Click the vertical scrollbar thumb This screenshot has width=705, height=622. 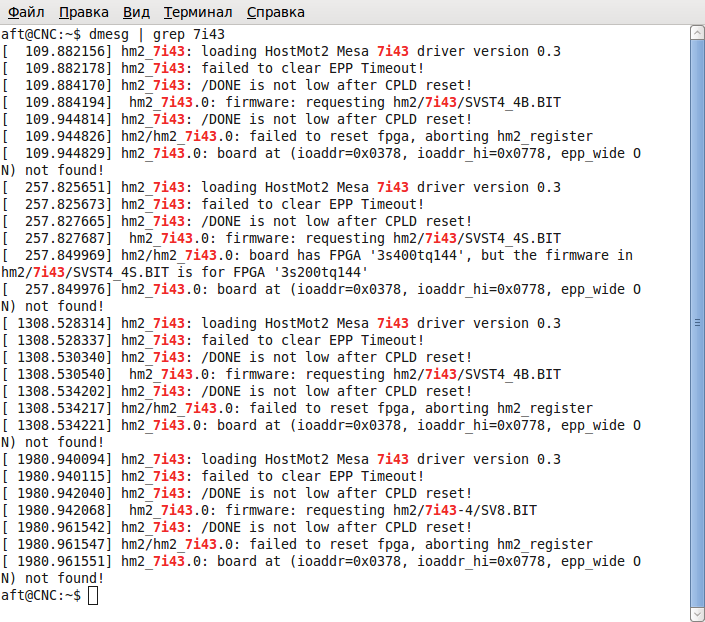(697, 322)
